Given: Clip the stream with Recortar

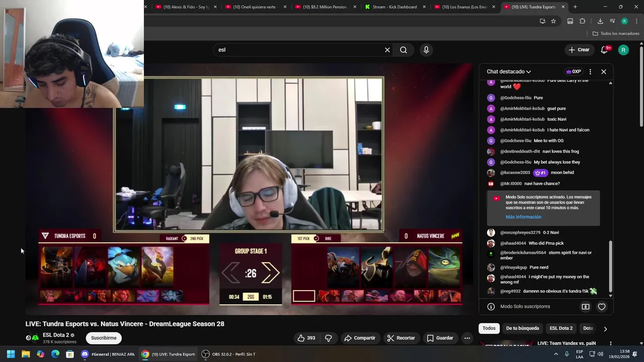Looking at the screenshot, I should [401, 338].
